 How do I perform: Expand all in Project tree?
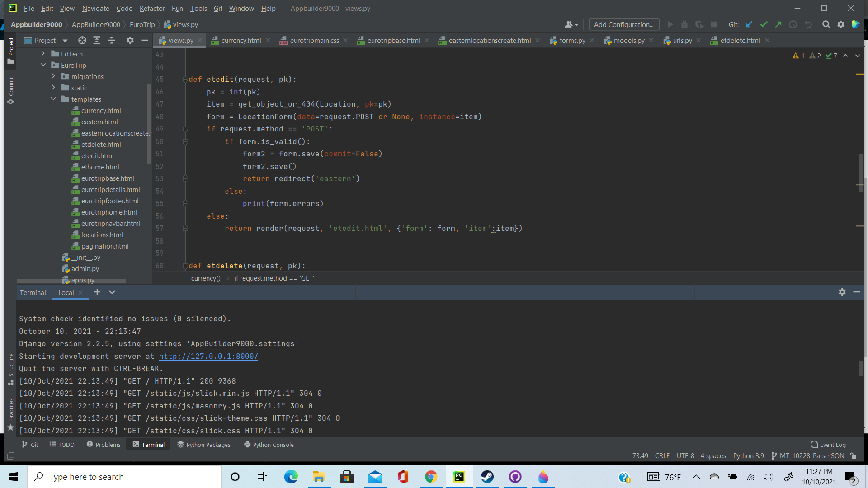97,41
